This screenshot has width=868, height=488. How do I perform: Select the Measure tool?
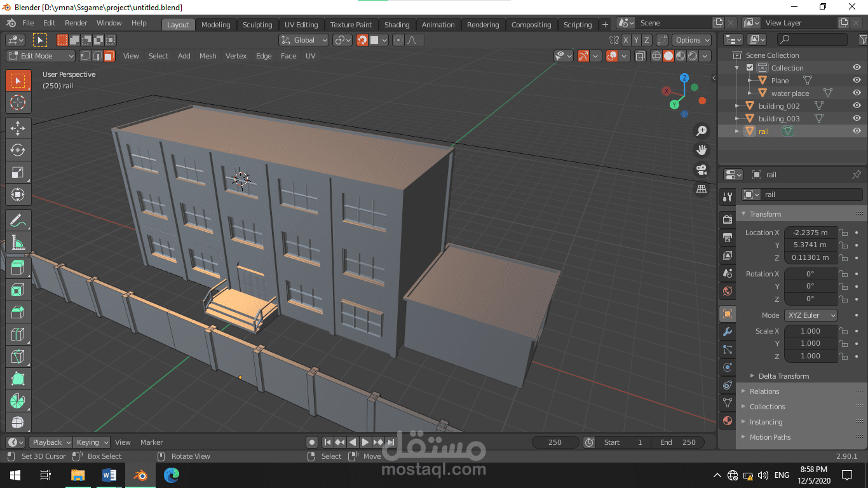pyautogui.click(x=18, y=242)
